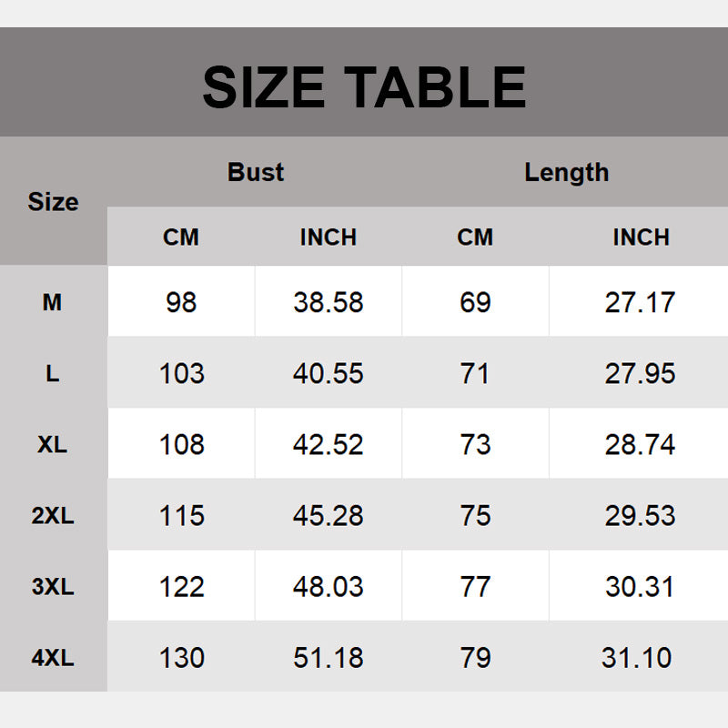Select the 79 length value cell

coord(475,657)
